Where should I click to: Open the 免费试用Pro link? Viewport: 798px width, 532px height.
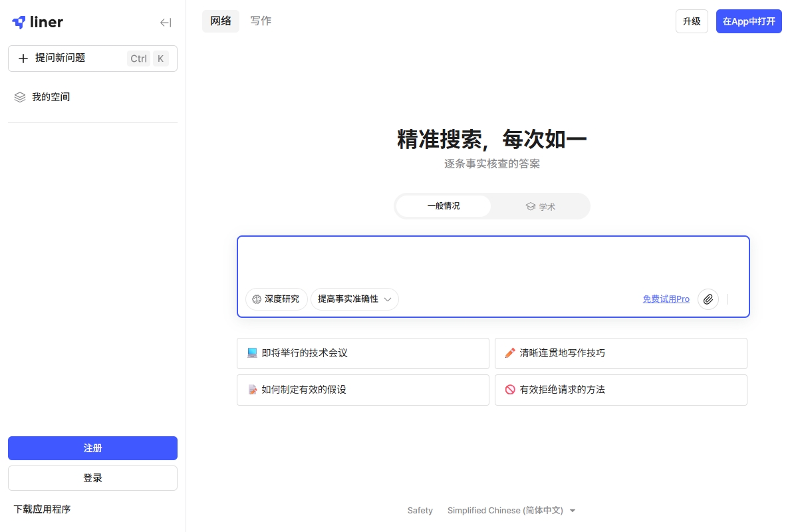(x=666, y=299)
